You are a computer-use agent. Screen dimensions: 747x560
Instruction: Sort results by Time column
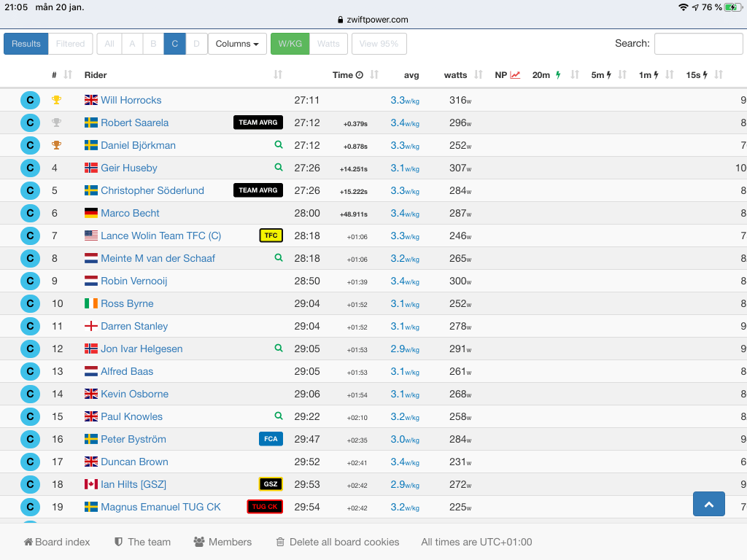click(x=347, y=75)
